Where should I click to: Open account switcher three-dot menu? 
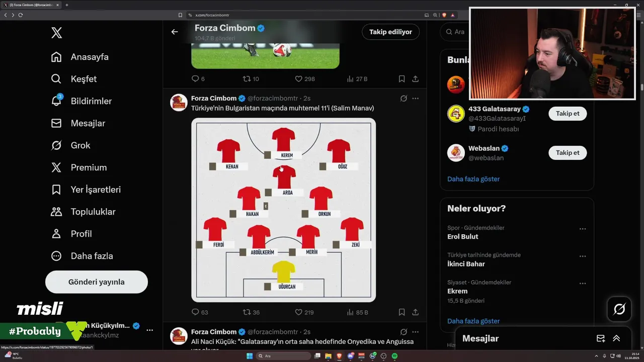[149, 330]
